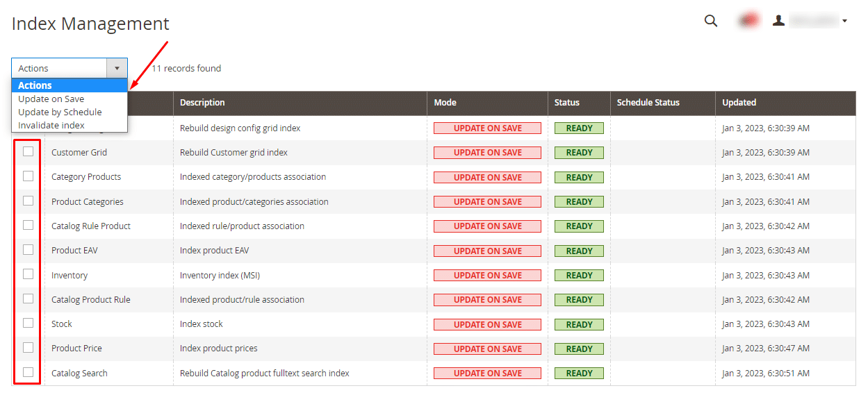Click the admin user avatar icon
The image size is (868, 402).
tap(778, 19)
